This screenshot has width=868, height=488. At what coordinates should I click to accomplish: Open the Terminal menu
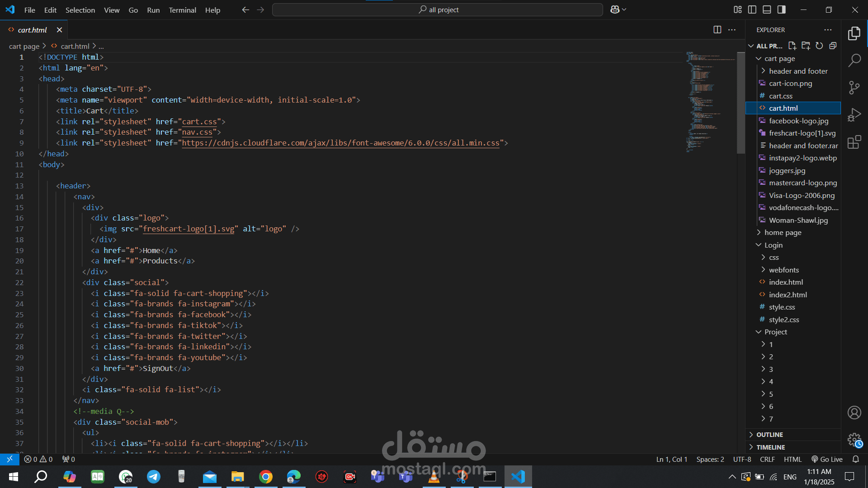coord(182,10)
